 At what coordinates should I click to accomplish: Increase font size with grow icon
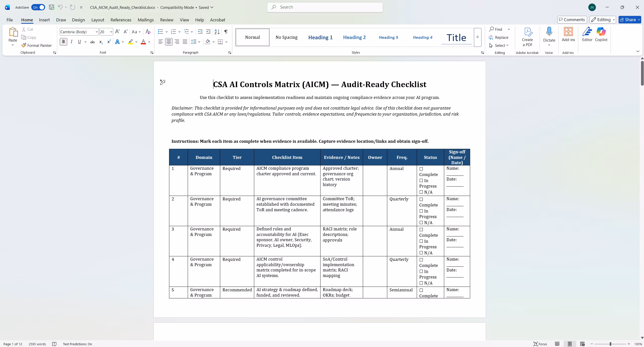[x=117, y=32]
